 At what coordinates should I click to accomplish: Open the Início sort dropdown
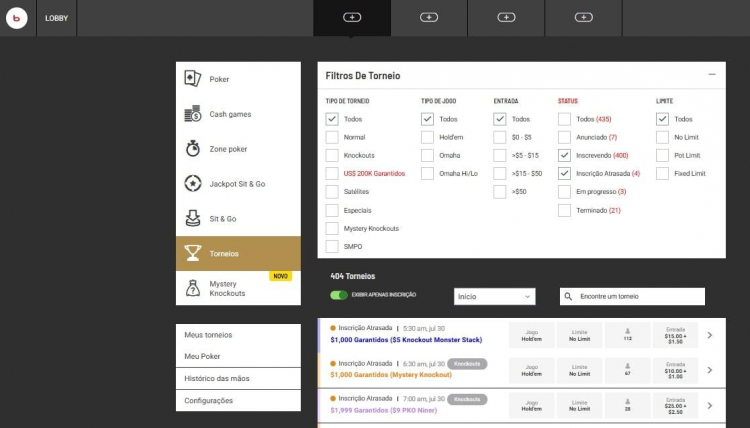[494, 297]
